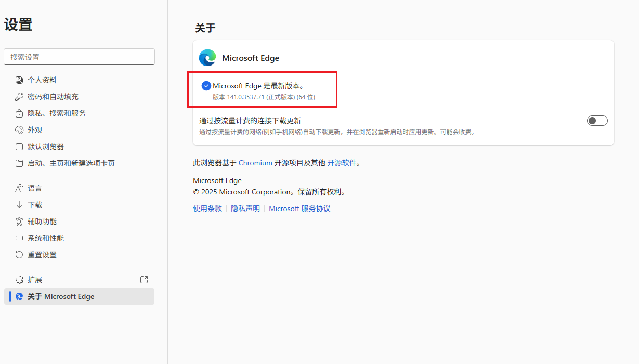The image size is (639, 364).
Task: Click the external link icon for 扩展
Action: (145, 280)
